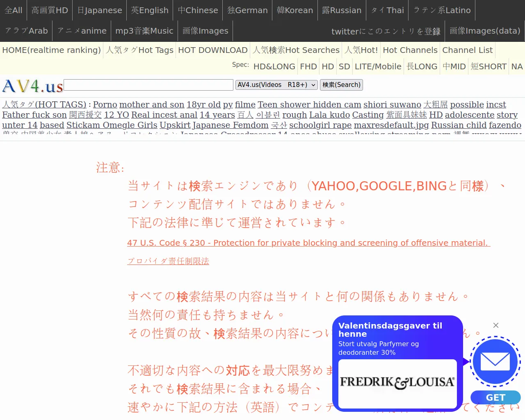Select the 画像Images tab
Viewport: 525px width, 420px height.
tap(205, 31)
